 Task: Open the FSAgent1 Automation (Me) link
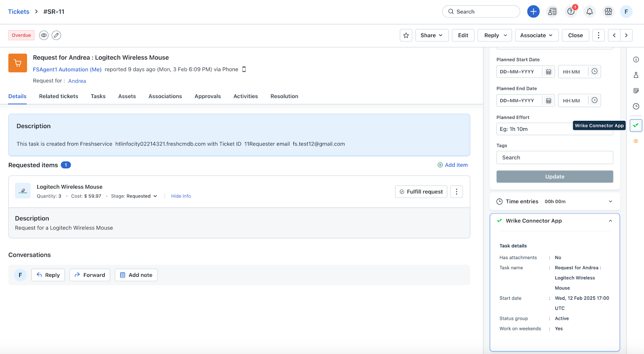click(67, 70)
